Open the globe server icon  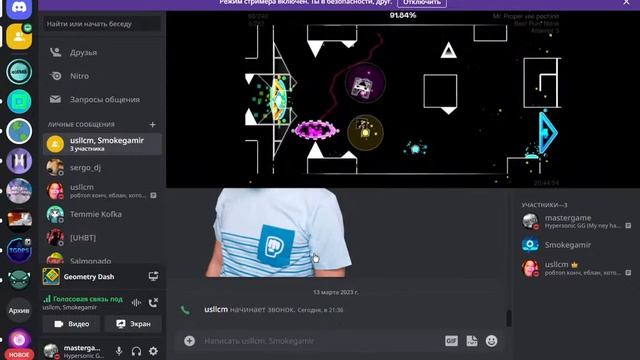[x=19, y=131]
